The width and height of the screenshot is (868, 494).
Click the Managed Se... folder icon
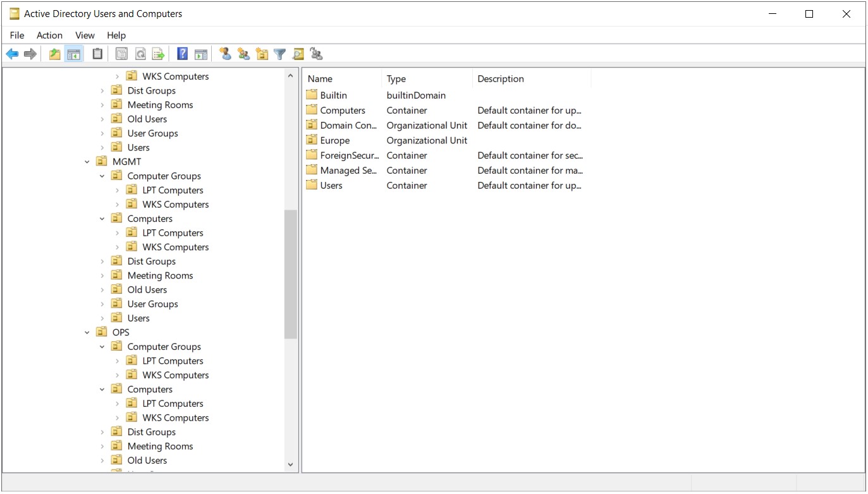pos(311,170)
